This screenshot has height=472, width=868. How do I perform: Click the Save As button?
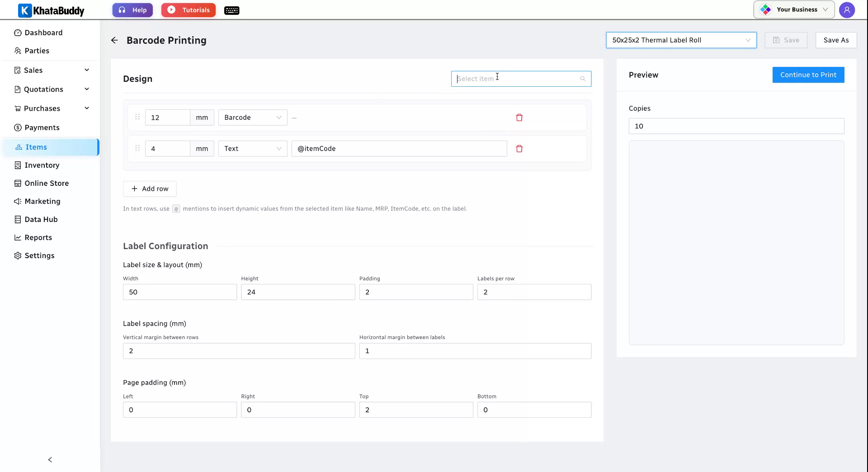point(836,40)
